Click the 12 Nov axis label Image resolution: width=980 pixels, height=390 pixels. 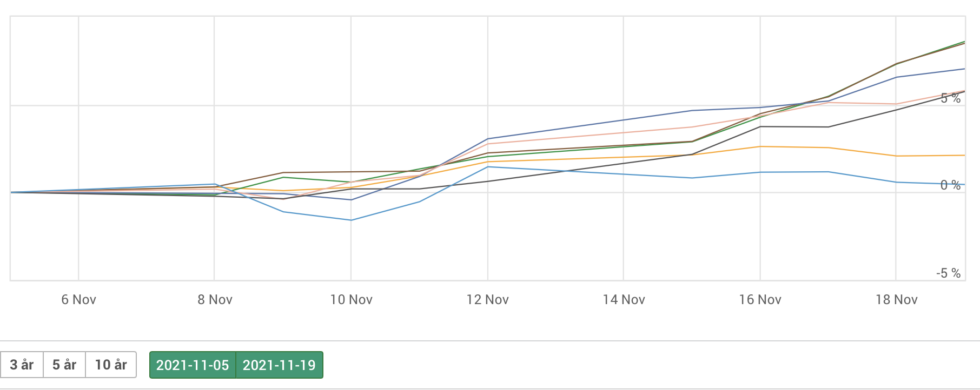point(487,300)
